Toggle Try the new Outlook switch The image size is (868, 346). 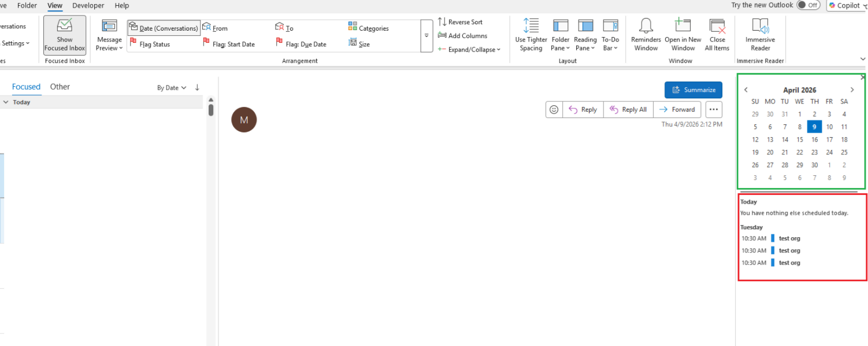click(x=808, y=5)
